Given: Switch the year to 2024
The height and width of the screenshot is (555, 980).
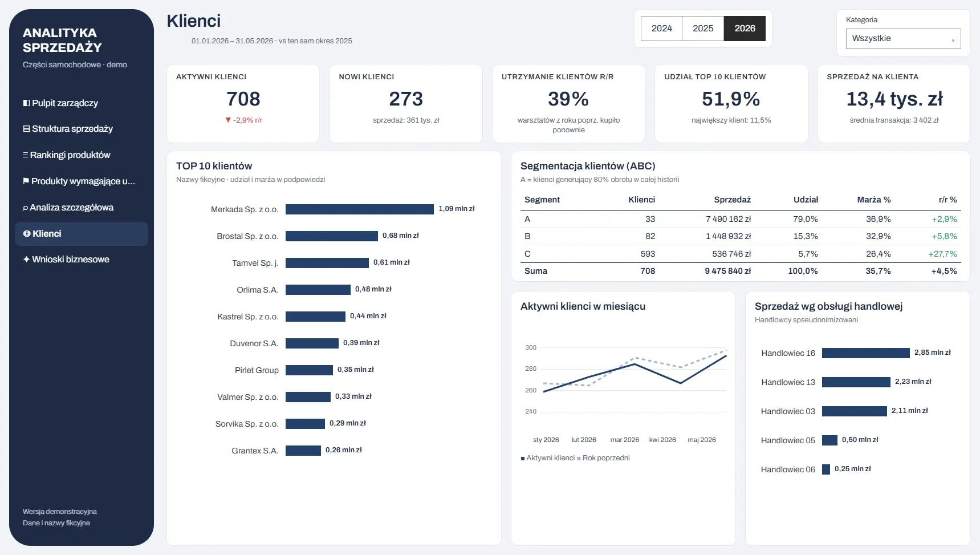Looking at the screenshot, I should coord(661,29).
